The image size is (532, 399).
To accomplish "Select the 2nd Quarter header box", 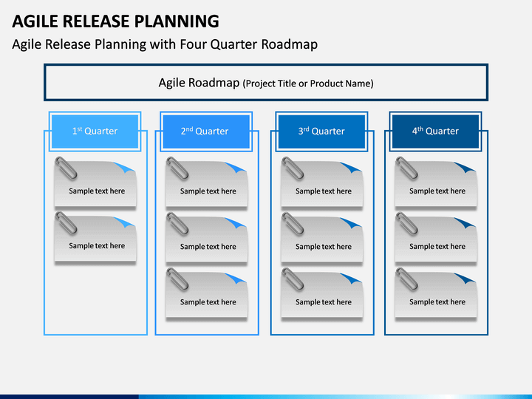I will click(206, 132).
